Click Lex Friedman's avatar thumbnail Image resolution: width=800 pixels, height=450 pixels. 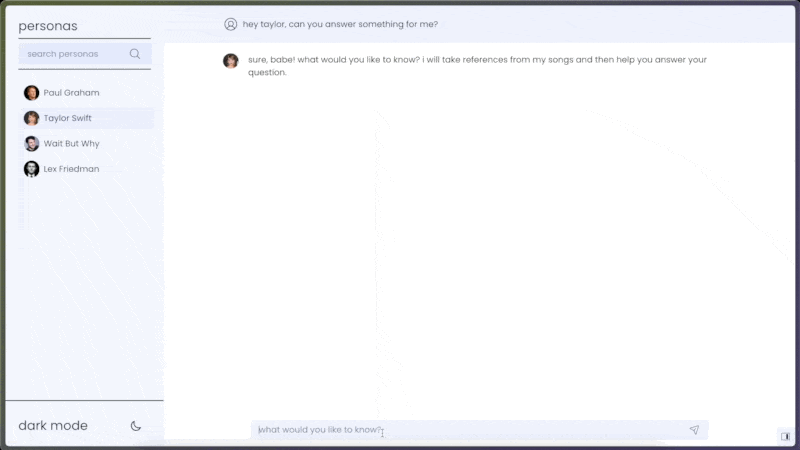tap(31, 169)
